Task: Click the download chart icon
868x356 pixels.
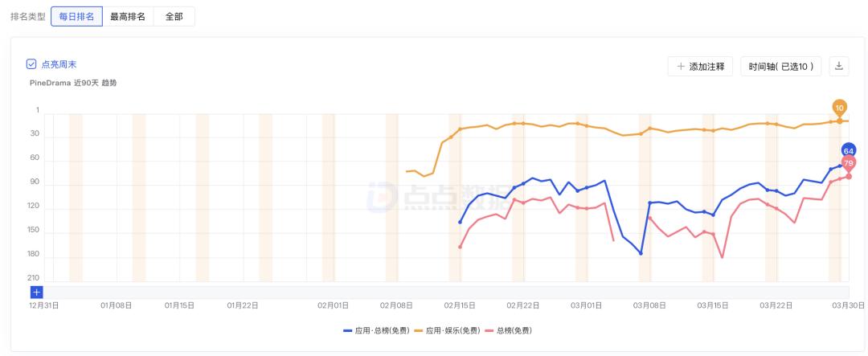Action: [839, 67]
